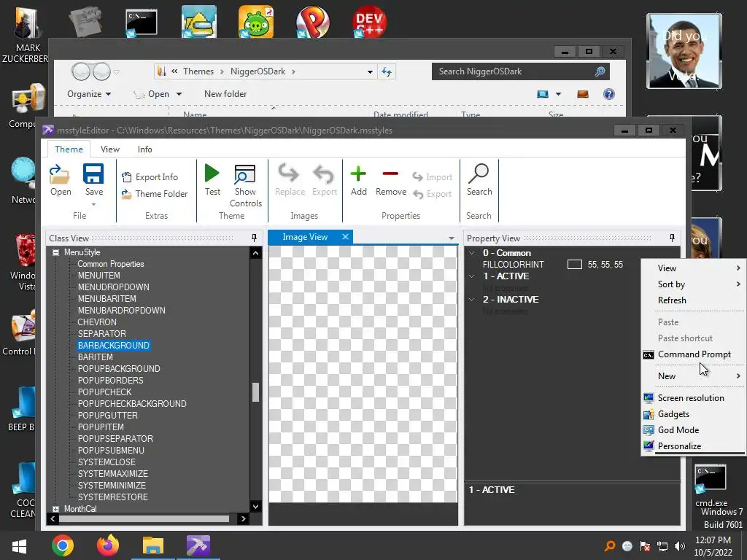Select the Image View tab
This screenshot has height=560, width=747.
click(305, 237)
